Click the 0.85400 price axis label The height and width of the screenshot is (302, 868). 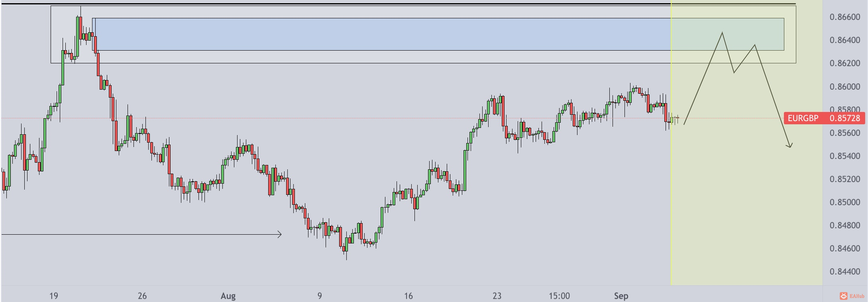pyautogui.click(x=844, y=156)
